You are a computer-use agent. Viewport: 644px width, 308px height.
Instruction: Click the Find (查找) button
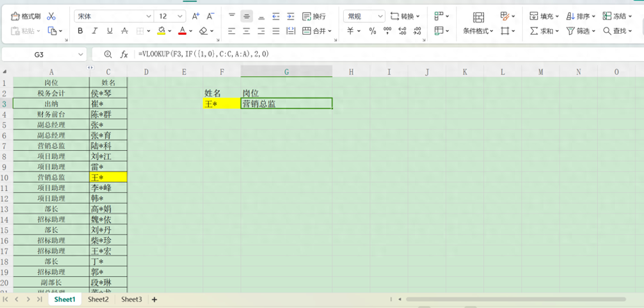tap(617, 31)
